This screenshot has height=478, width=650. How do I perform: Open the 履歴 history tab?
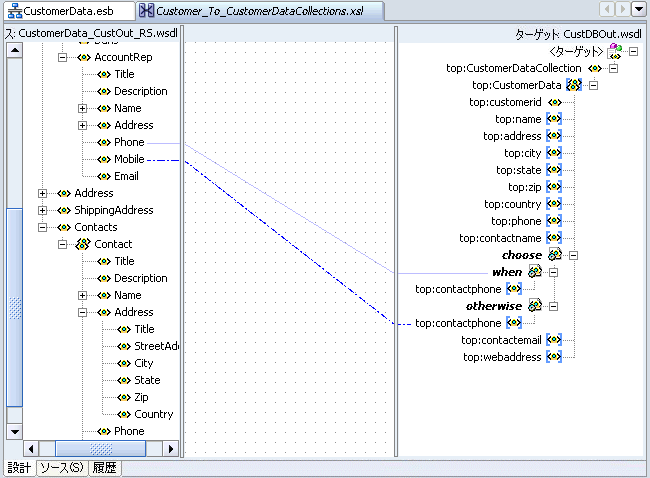click(x=104, y=468)
